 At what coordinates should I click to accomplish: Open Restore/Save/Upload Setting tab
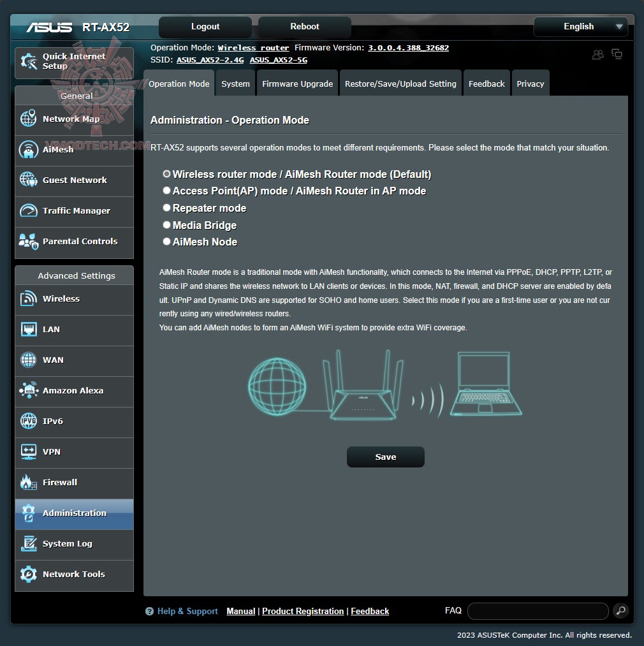[400, 84]
